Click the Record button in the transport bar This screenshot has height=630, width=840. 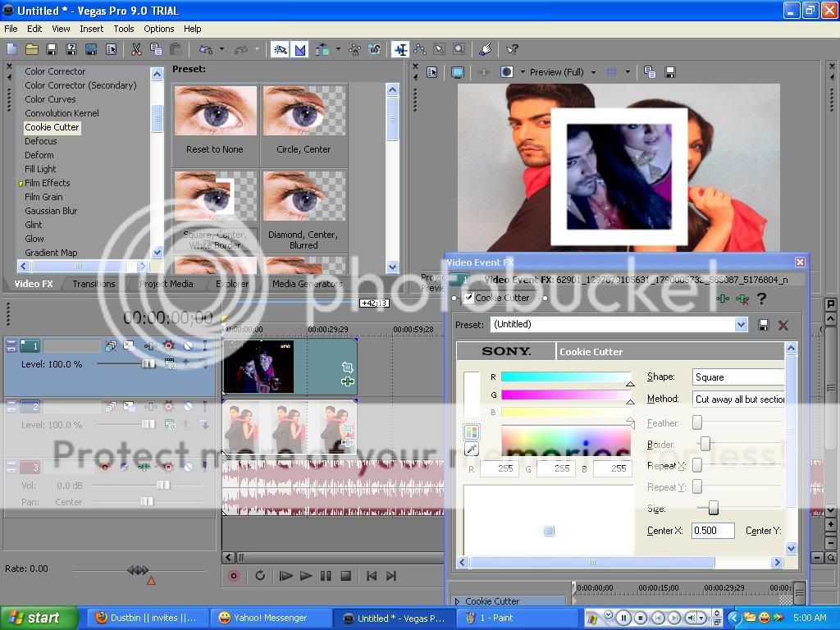click(x=234, y=576)
